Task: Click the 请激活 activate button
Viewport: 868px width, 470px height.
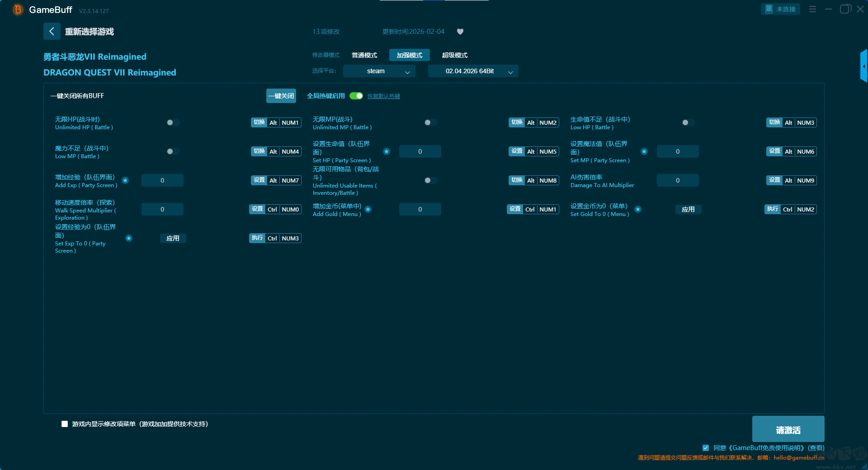Action: 788,429
